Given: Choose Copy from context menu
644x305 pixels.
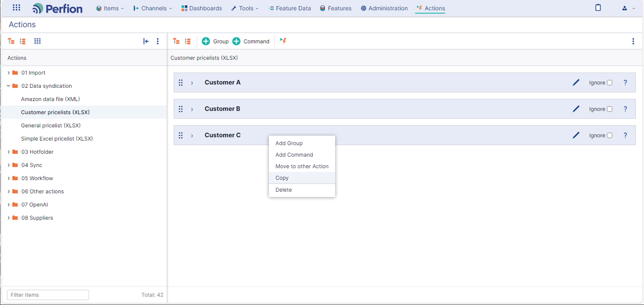Looking at the screenshot, I should (x=302, y=178).
